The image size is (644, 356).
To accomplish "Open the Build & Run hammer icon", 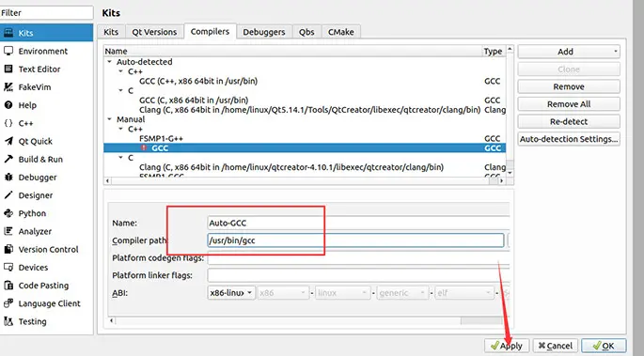I will click(8, 159).
